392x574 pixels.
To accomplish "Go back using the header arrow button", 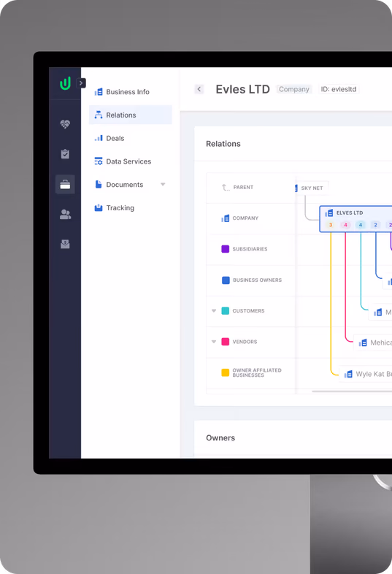I will pos(199,89).
